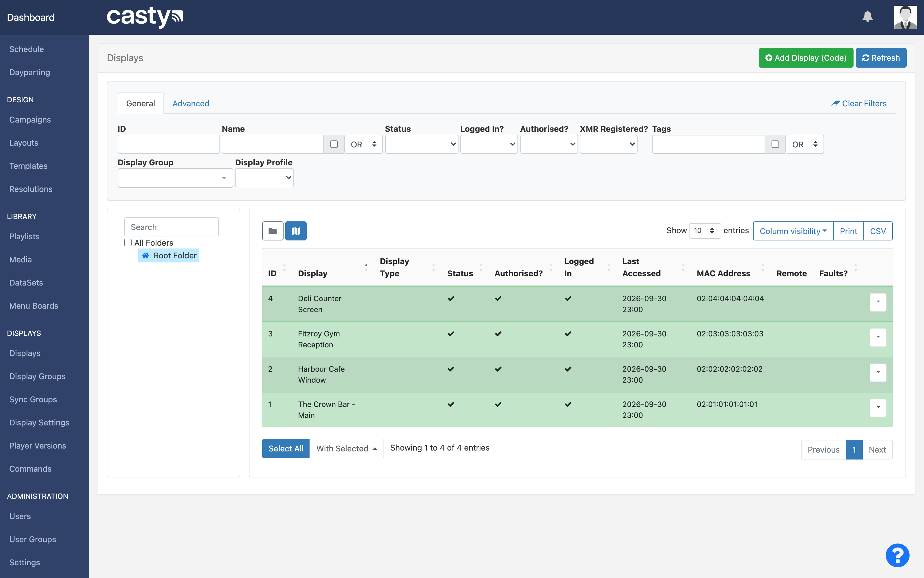Open Layouts in the sidebar
The image size is (924, 578).
[24, 142]
